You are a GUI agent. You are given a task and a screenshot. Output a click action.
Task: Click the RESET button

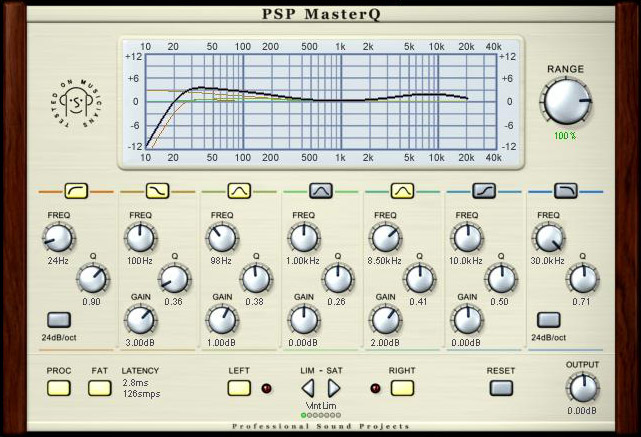click(x=501, y=388)
